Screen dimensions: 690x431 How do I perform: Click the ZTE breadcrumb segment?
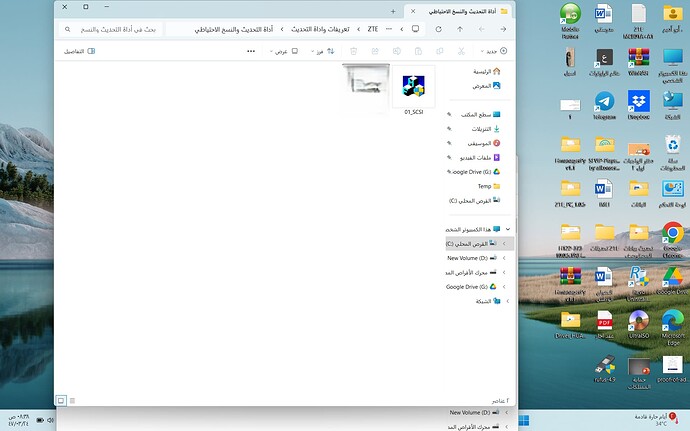click(x=373, y=29)
